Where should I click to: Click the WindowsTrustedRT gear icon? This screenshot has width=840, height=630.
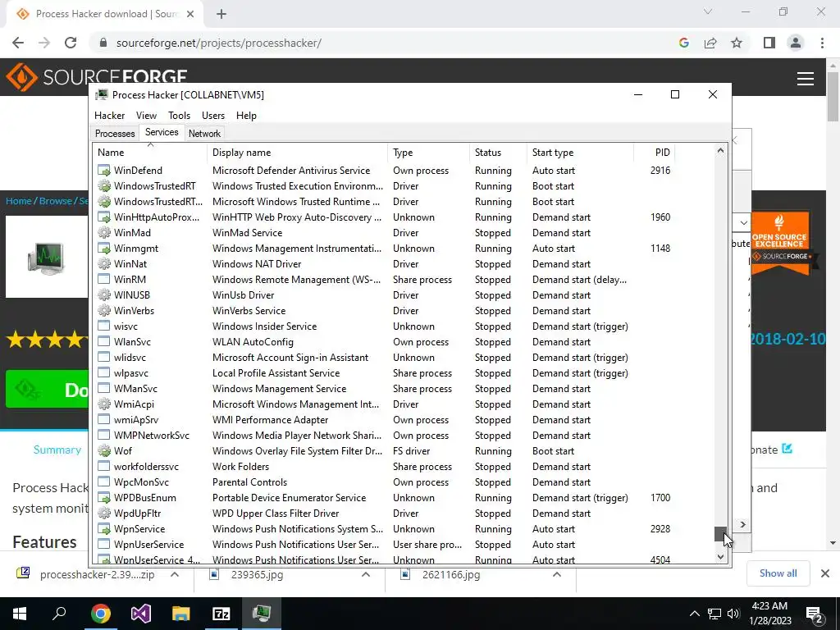pos(104,186)
